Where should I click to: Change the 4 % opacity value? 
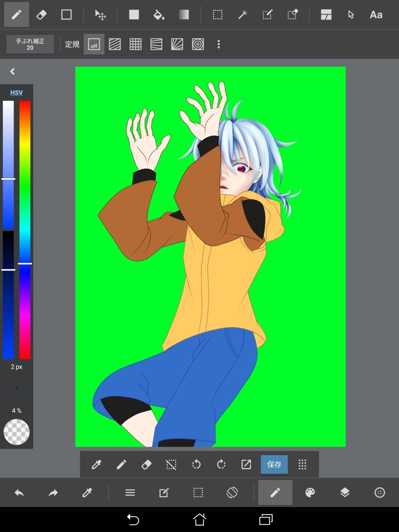(x=16, y=411)
